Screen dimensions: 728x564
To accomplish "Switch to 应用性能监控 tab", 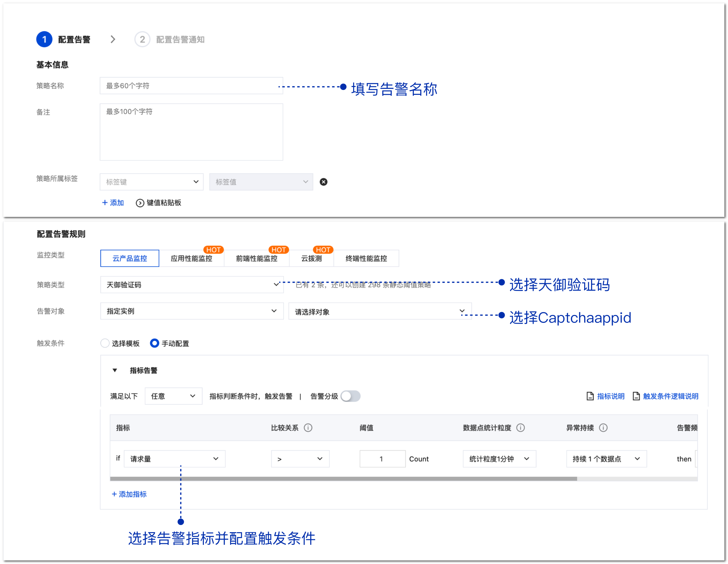I will (191, 258).
